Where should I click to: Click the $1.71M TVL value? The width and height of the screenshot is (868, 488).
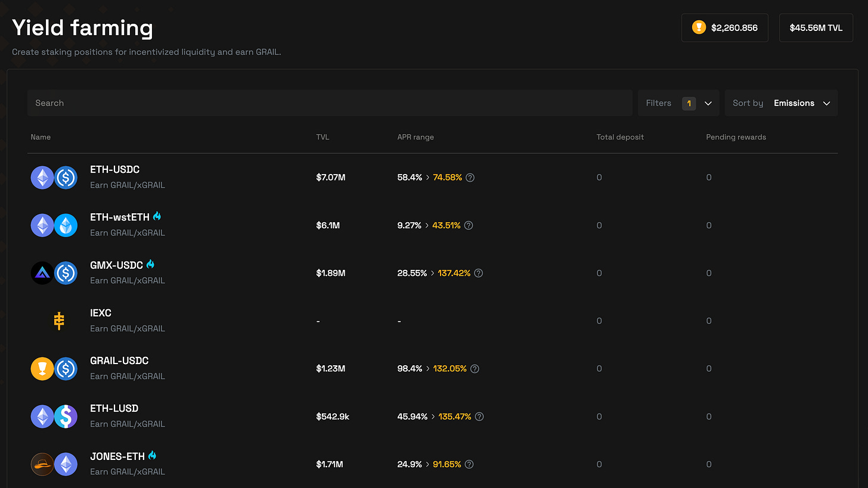329,464
